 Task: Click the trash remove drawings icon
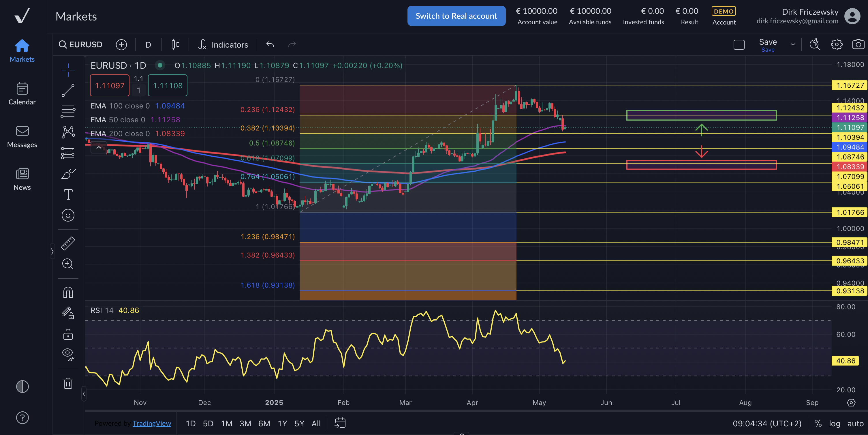[68, 383]
